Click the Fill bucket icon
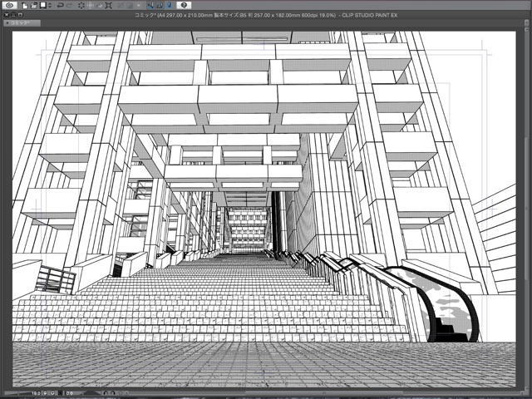Screen dimensions: 532x399 coord(100,6)
